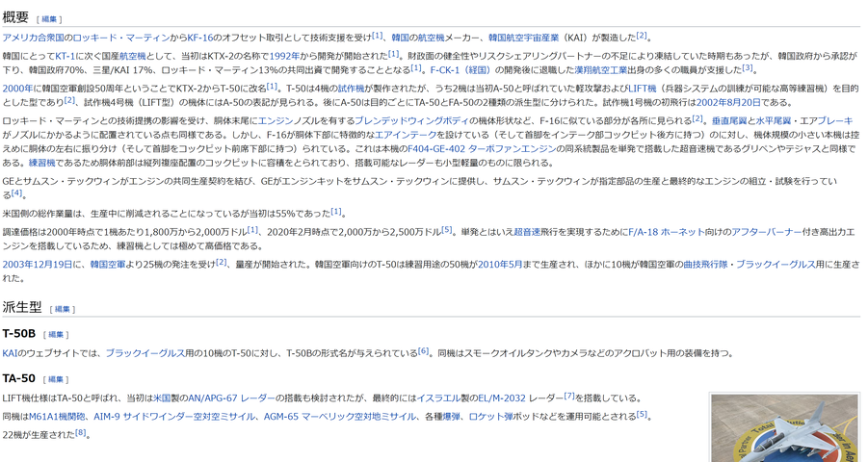Open the 水平尾翼 link
This screenshot has height=462, width=868.
tap(774, 120)
